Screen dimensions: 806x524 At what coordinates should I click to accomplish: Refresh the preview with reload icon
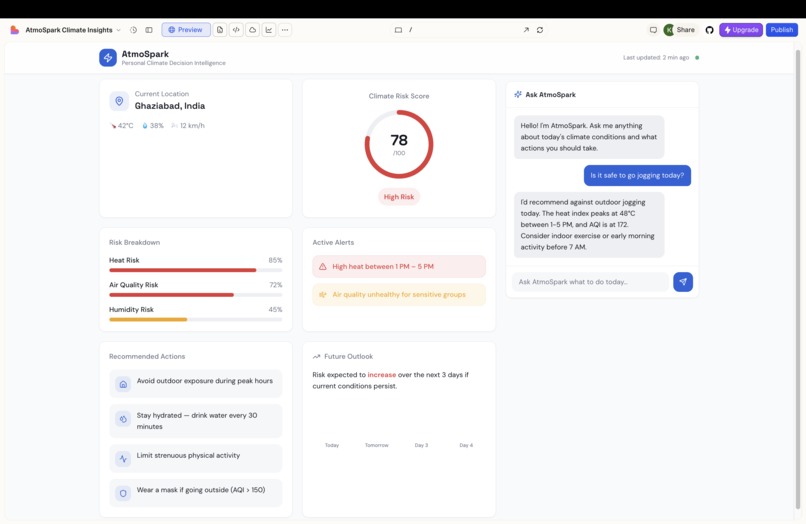[x=540, y=30]
